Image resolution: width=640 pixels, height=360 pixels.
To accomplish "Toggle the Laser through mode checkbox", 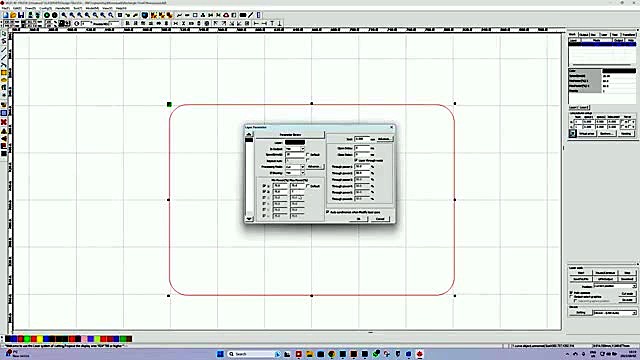I will click(x=356, y=160).
